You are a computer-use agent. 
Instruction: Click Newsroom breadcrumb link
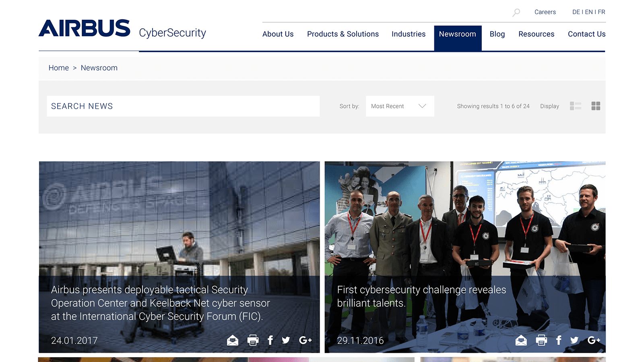click(99, 68)
